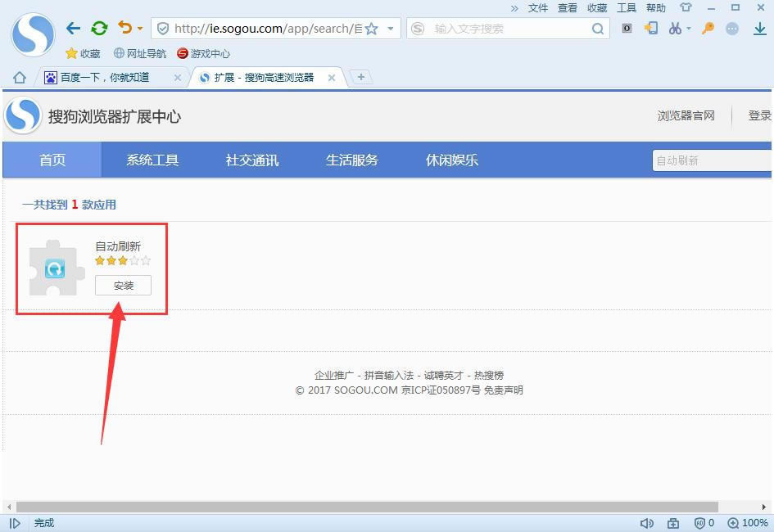The width and height of the screenshot is (774, 532).
Task: Click the orange key password icon
Action: 708,28
